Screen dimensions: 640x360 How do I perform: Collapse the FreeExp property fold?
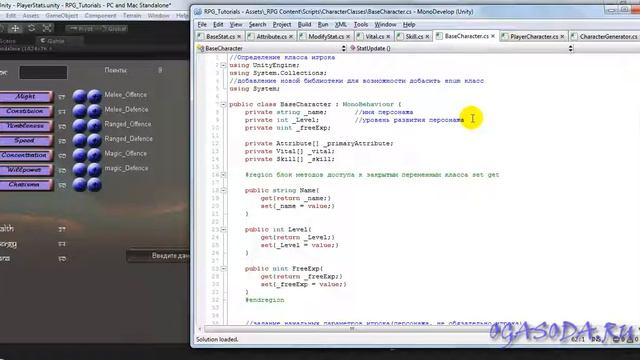(x=223, y=269)
